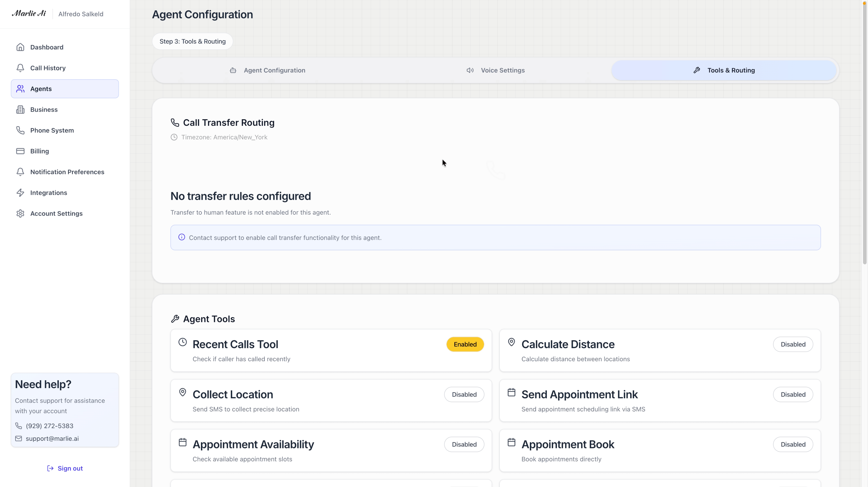Click the Notification Preferences bell icon

(x=20, y=172)
